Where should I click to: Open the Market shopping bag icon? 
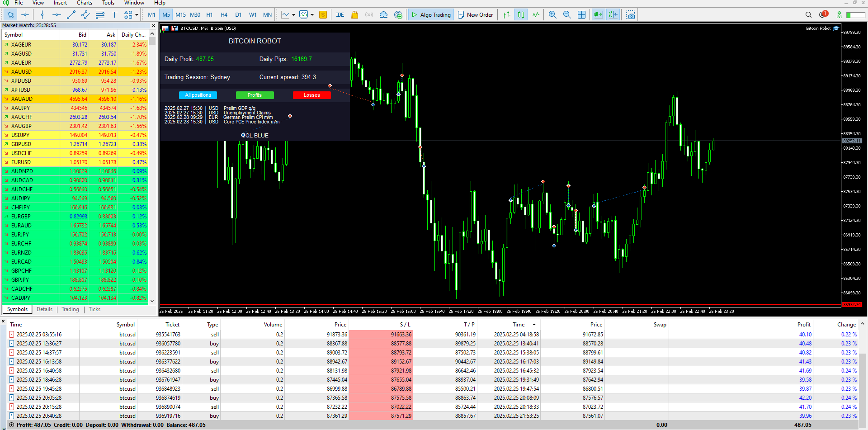point(355,15)
